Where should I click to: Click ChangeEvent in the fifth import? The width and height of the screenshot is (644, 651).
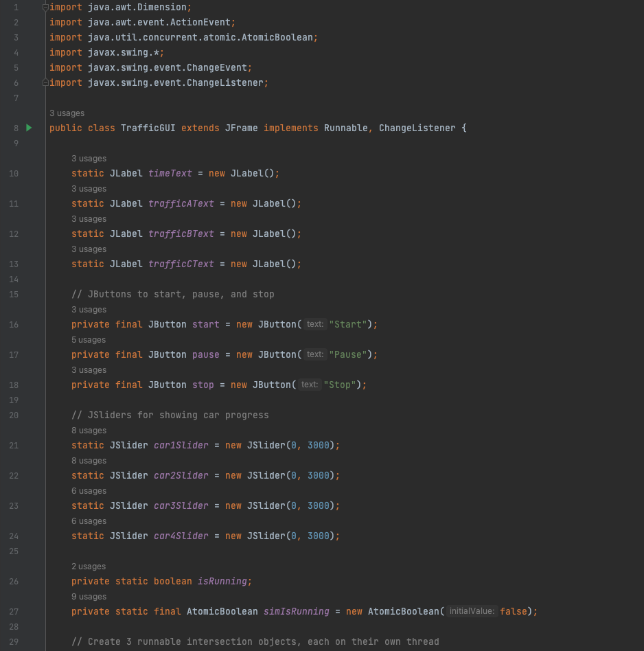(217, 68)
